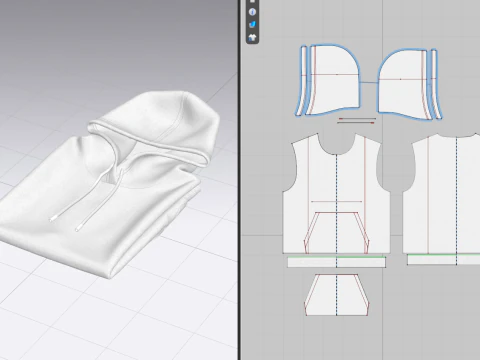Select the front hem band pattern
The height and width of the screenshot is (360, 480).
(336, 262)
